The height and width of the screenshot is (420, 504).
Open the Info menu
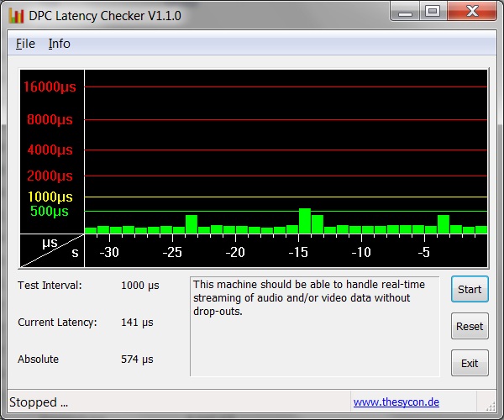(59, 44)
